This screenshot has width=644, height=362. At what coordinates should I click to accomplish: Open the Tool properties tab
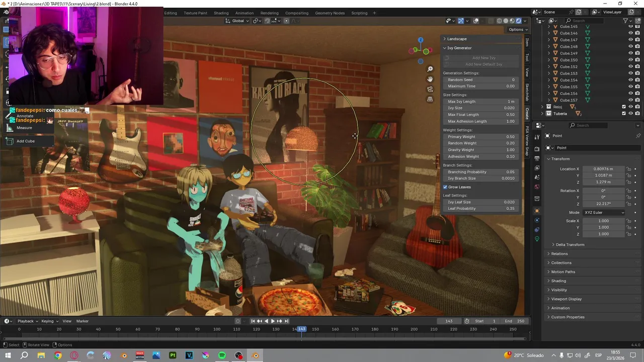coord(537,136)
